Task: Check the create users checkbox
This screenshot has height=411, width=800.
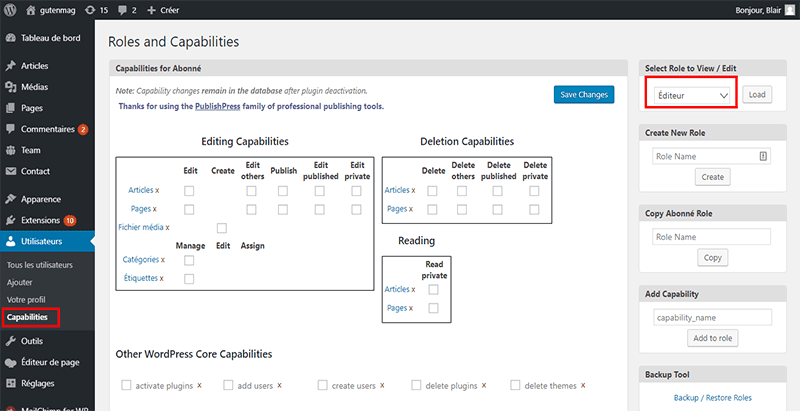Action: (x=322, y=385)
